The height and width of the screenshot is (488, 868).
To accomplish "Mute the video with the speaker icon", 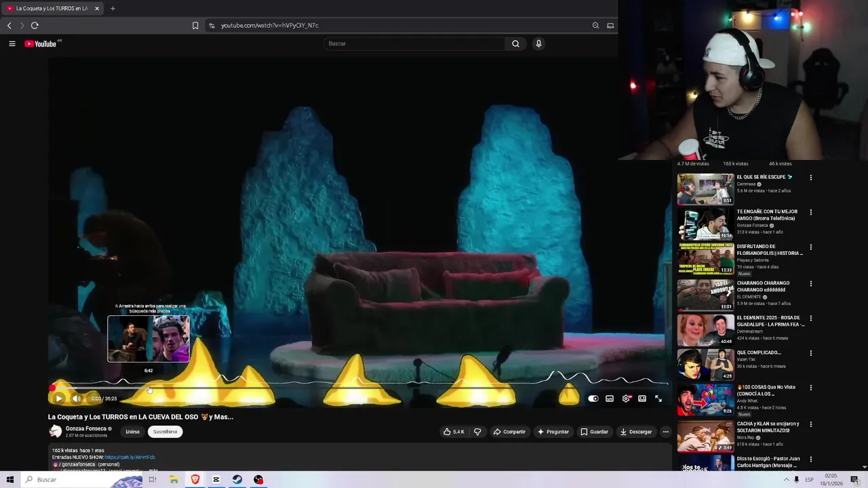I will pyautogui.click(x=76, y=399).
